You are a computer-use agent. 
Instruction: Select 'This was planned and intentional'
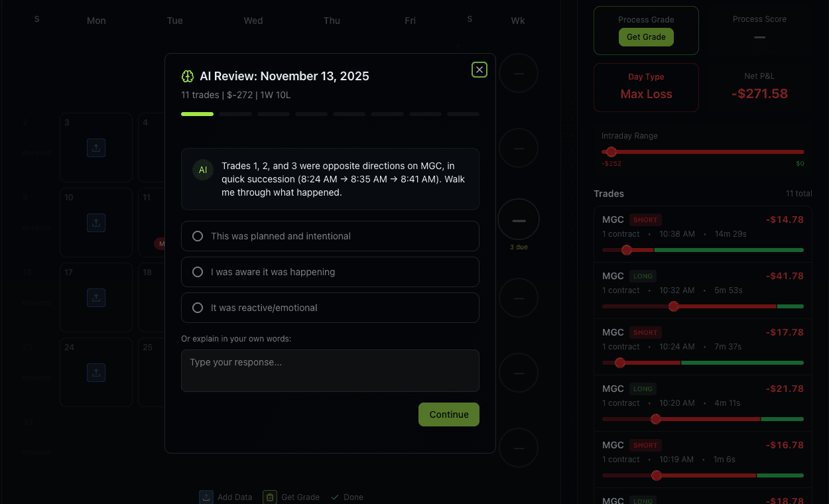tap(330, 236)
